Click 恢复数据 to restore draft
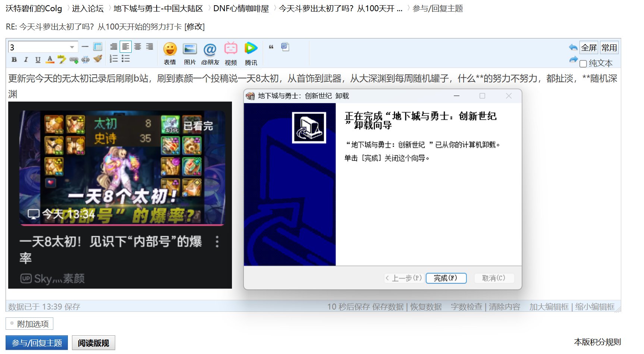644x354 pixels. (x=426, y=307)
